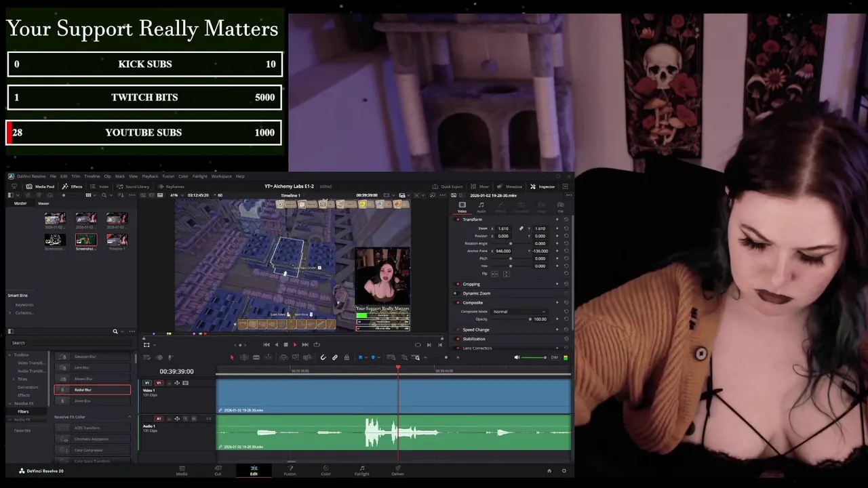
Task: Click the Quick Export button
Action: pos(448,186)
